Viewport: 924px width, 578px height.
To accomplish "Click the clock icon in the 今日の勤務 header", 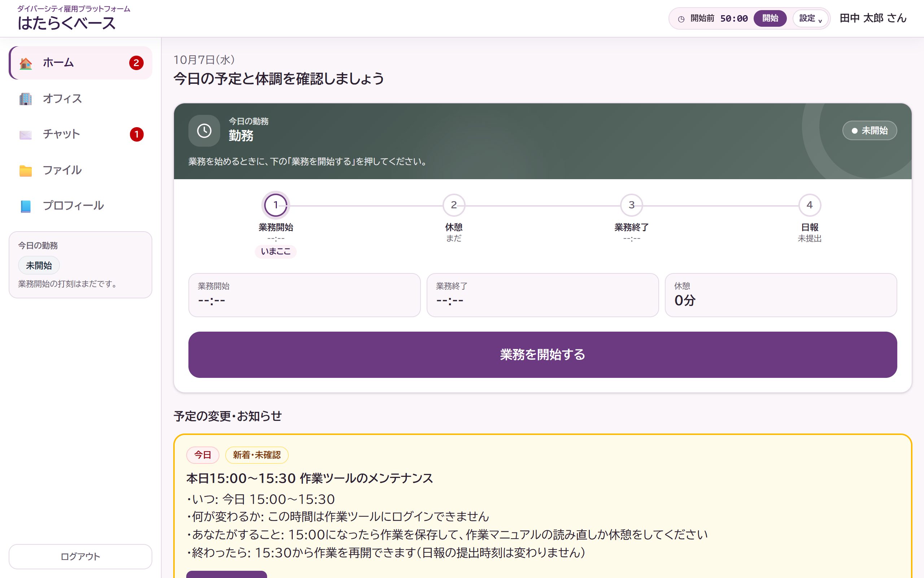I will pyautogui.click(x=204, y=131).
